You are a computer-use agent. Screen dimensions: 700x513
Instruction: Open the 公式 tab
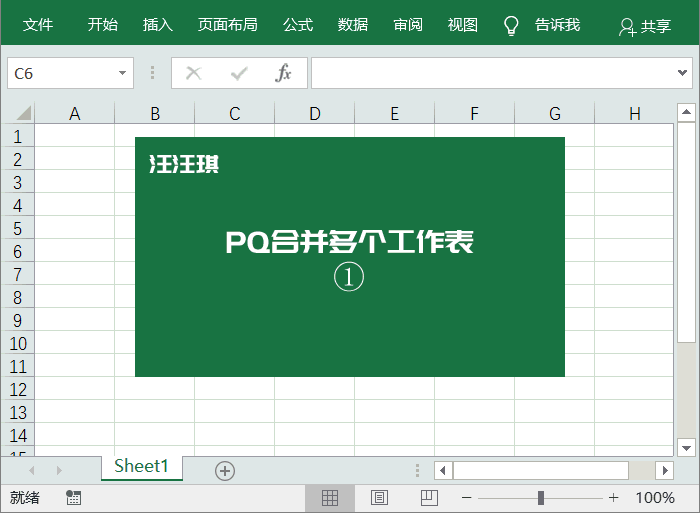pyautogui.click(x=298, y=25)
